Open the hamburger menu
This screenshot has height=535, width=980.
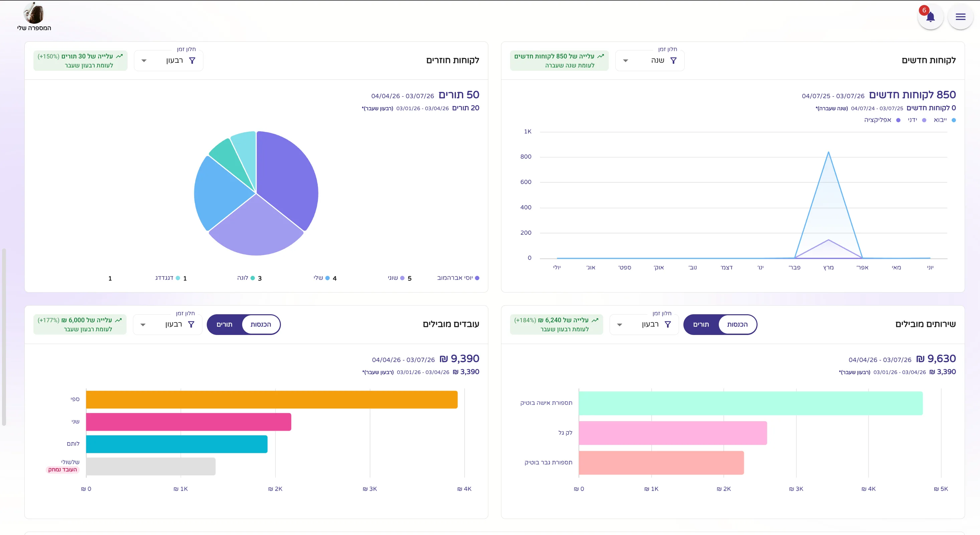pyautogui.click(x=960, y=16)
